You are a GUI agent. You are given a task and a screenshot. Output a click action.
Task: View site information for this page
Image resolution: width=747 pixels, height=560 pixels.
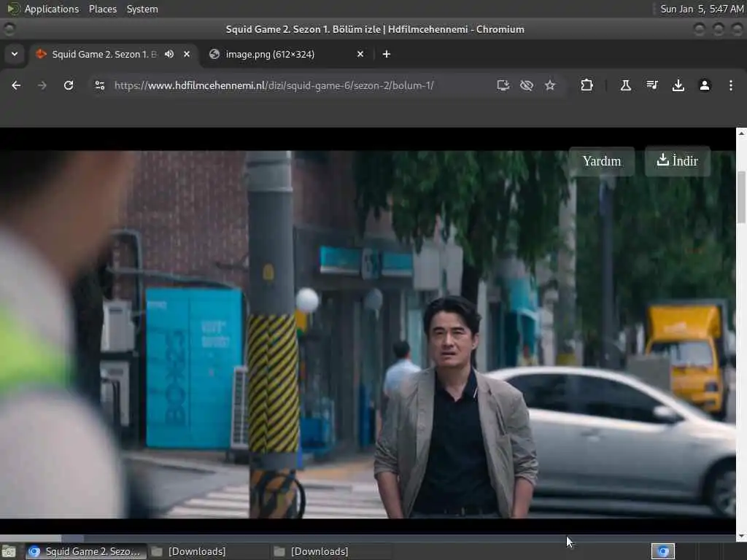click(100, 85)
